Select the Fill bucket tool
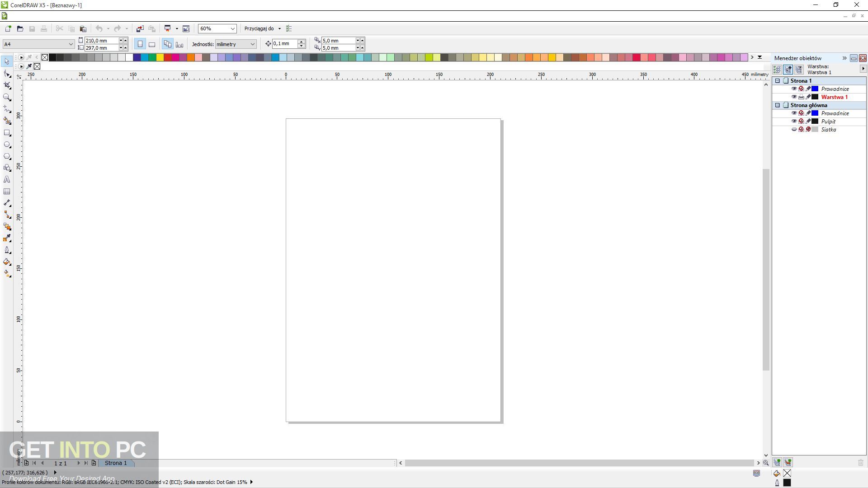This screenshot has height=488, width=868. [x=7, y=262]
